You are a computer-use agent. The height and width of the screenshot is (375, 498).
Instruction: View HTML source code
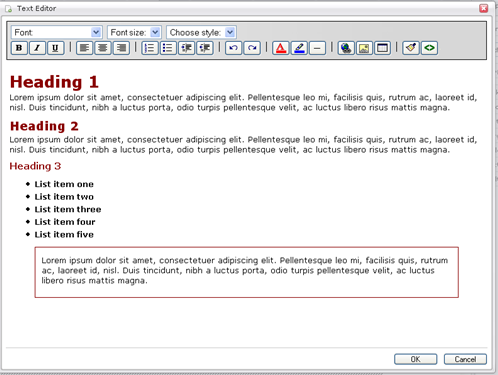point(429,48)
